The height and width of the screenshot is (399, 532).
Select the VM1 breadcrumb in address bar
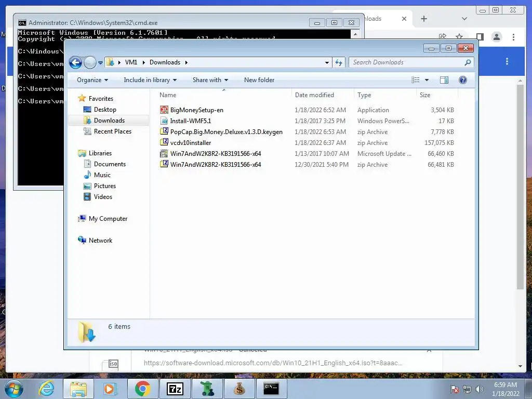click(x=131, y=62)
